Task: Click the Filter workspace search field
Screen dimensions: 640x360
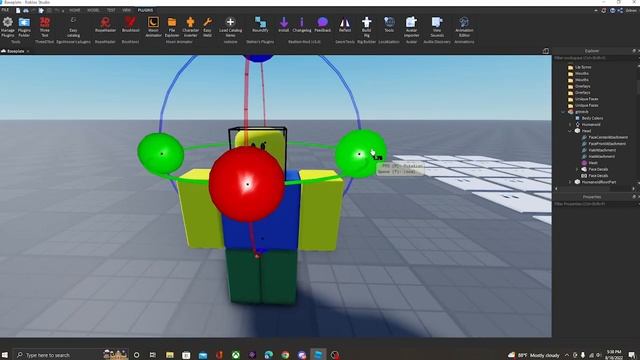Action: pos(594,58)
